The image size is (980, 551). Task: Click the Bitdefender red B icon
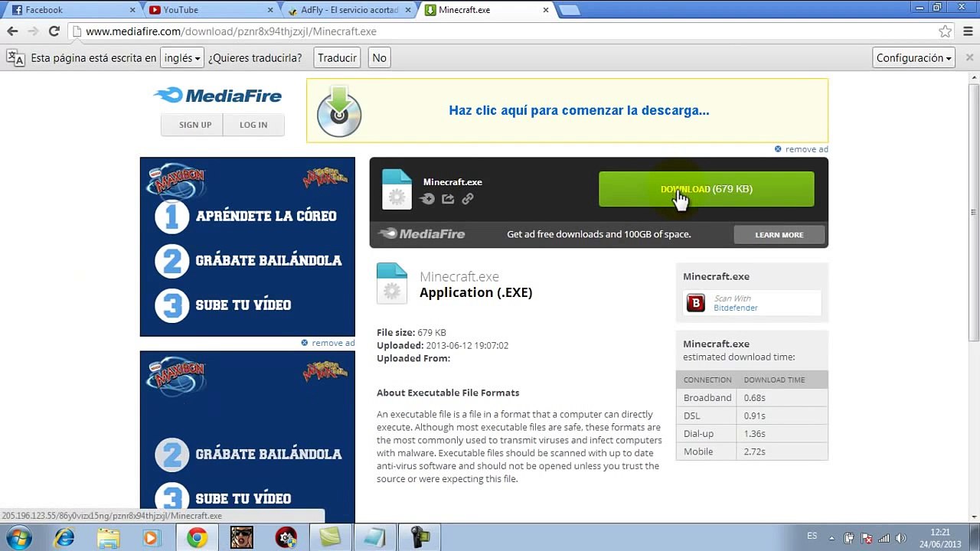696,303
